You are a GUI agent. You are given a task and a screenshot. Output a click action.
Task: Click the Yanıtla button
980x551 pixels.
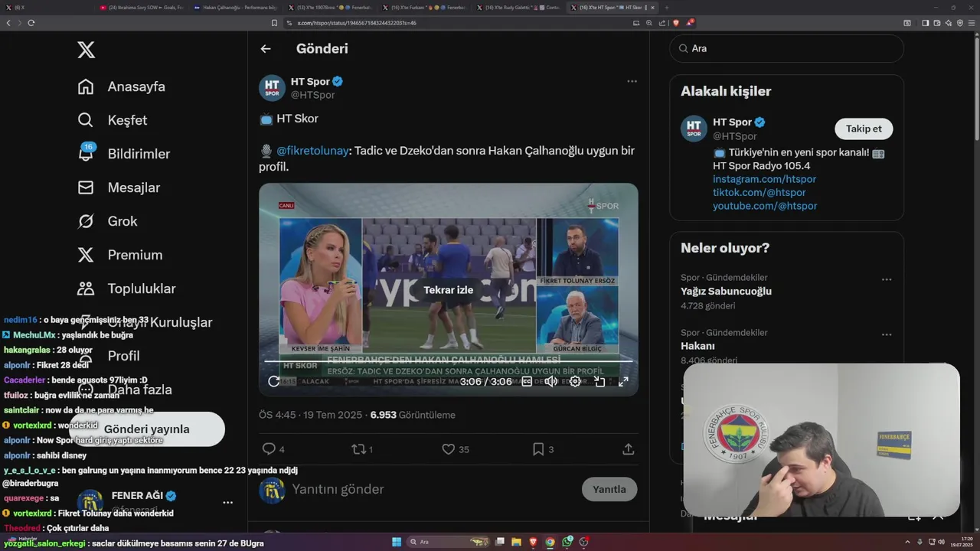[x=609, y=489]
